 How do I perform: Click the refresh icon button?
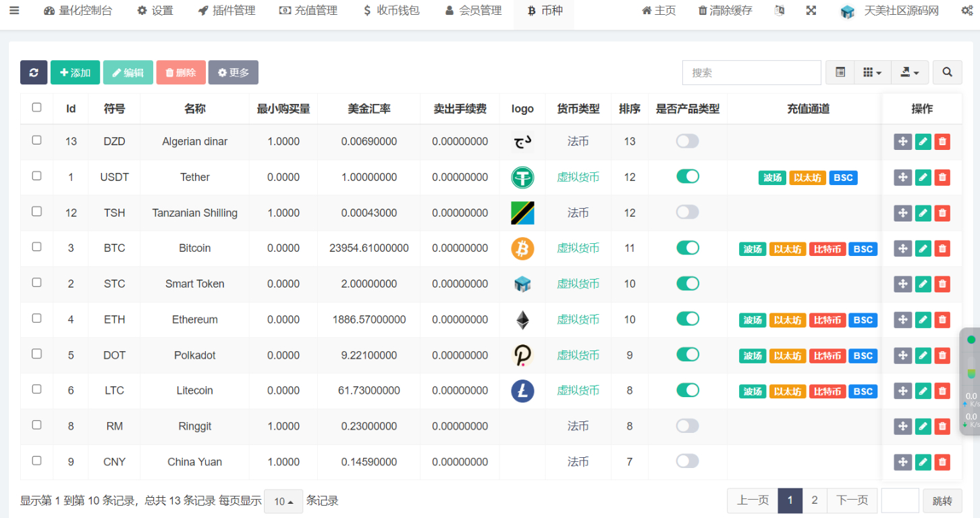tap(34, 72)
